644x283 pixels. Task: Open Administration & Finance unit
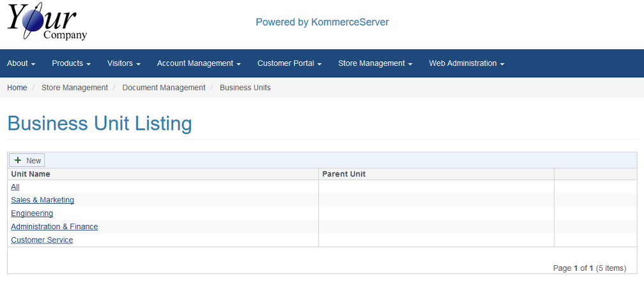(x=54, y=227)
